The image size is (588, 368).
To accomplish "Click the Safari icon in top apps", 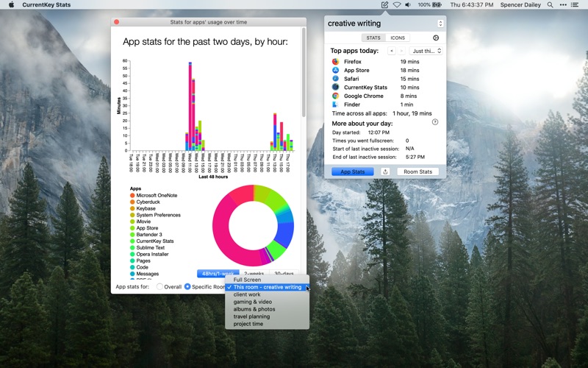I will point(335,79).
